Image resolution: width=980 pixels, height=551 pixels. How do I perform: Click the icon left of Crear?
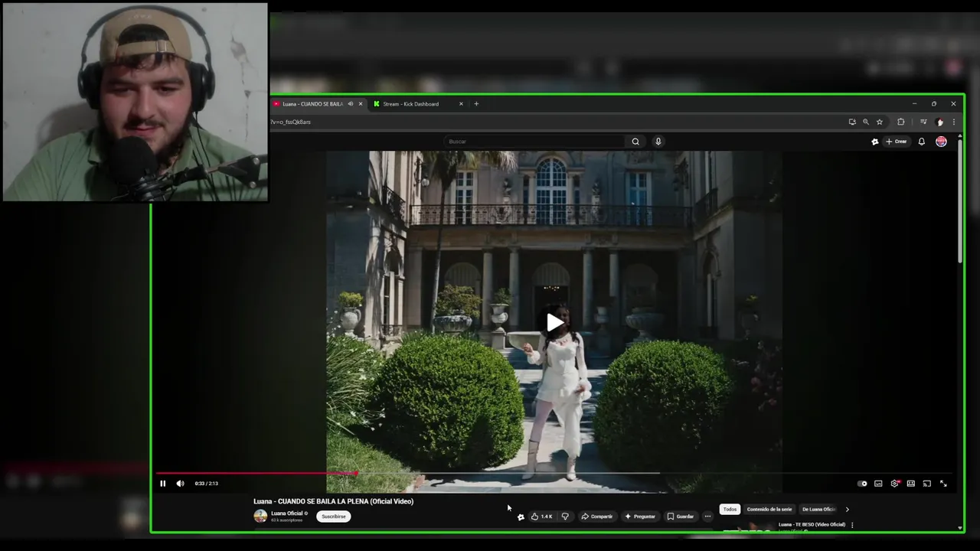875,142
